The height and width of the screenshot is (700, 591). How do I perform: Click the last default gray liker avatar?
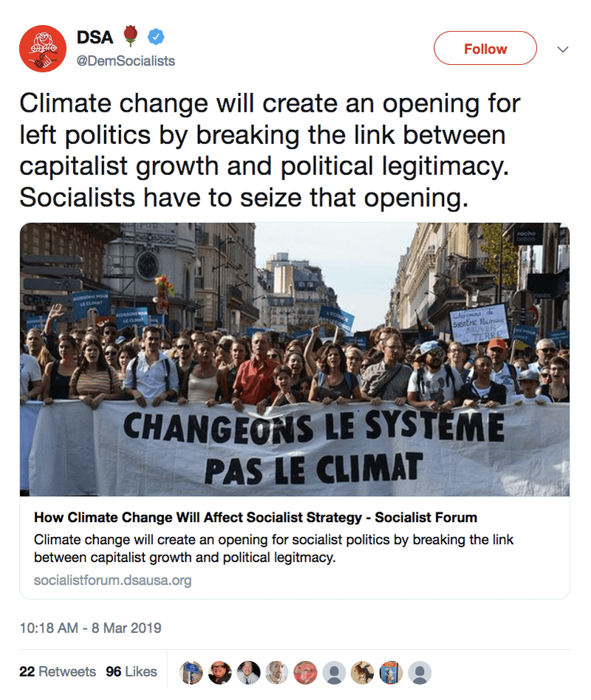[420, 672]
